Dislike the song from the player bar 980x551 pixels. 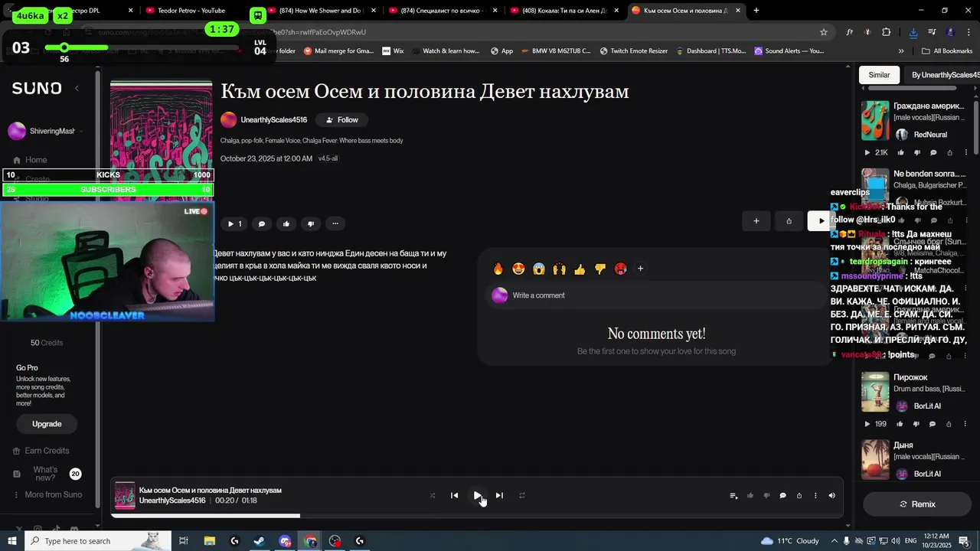point(766,496)
